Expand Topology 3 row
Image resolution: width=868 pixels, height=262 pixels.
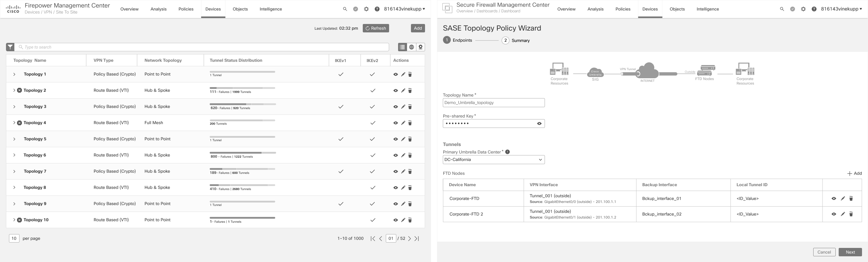[14, 107]
